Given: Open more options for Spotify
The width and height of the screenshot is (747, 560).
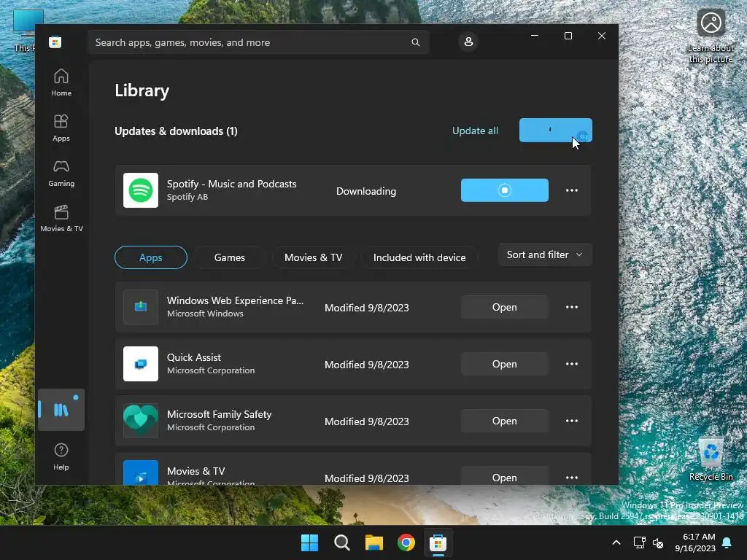Looking at the screenshot, I should (x=572, y=190).
